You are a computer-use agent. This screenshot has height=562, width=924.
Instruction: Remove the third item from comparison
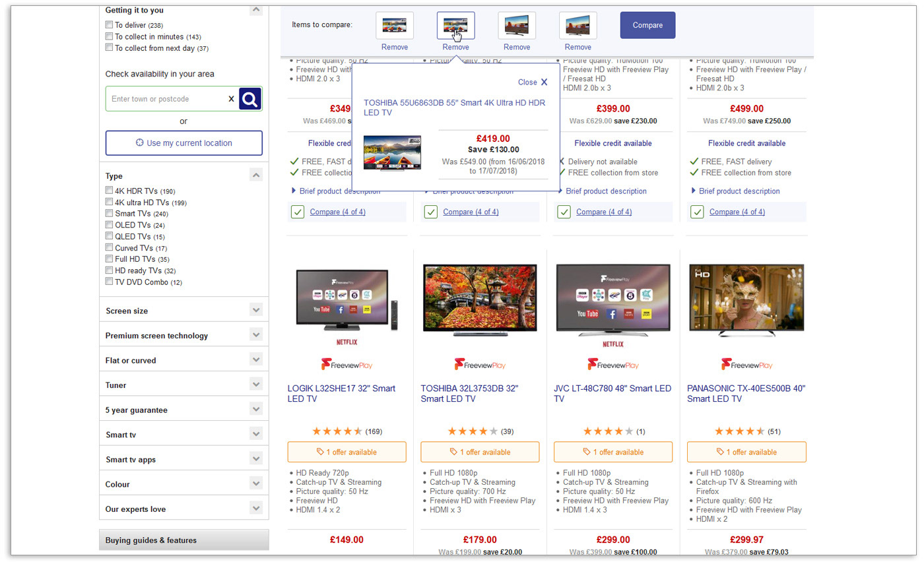[x=517, y=47]
